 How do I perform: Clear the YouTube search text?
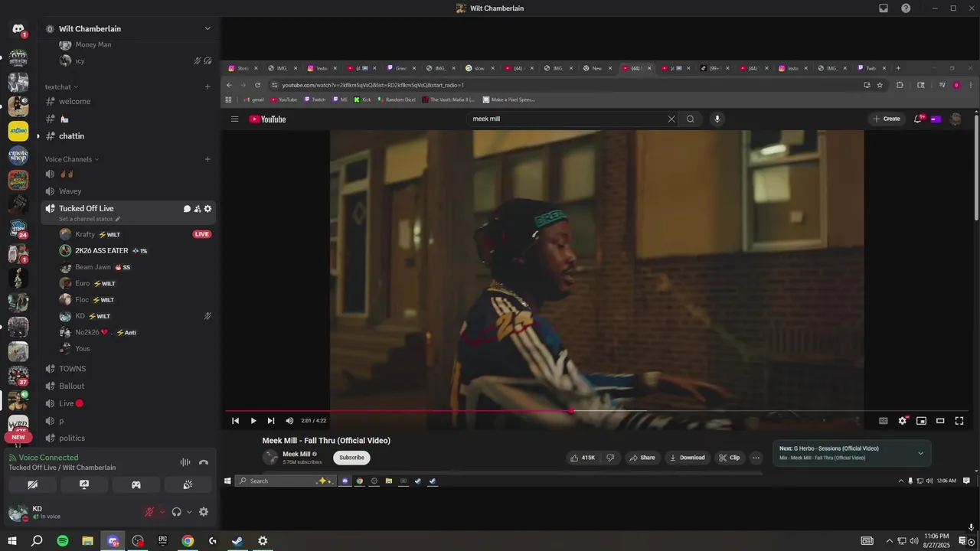(x=671, y=119)
